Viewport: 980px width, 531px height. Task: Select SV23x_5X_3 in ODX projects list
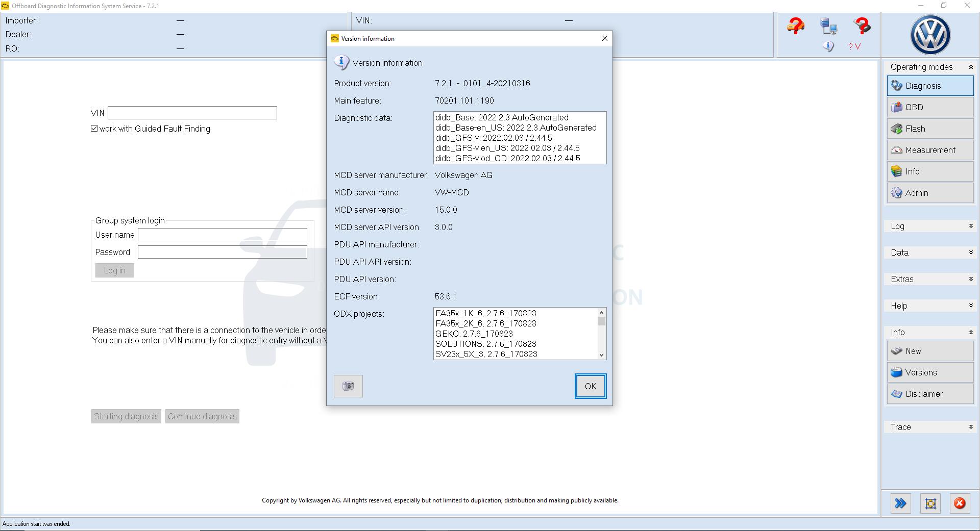(486, 354)
